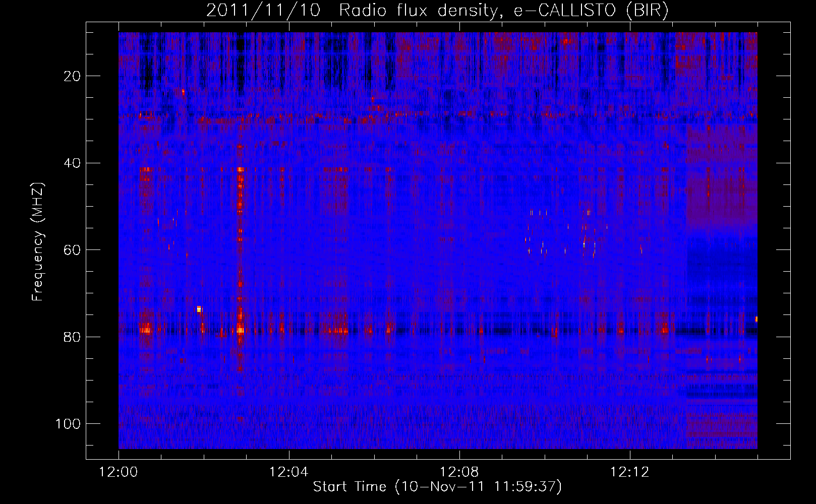Click the '12:00' time tick label
The width and height of the screenshot is (816, 504).
pyautogui.click(x=119, y=473)
